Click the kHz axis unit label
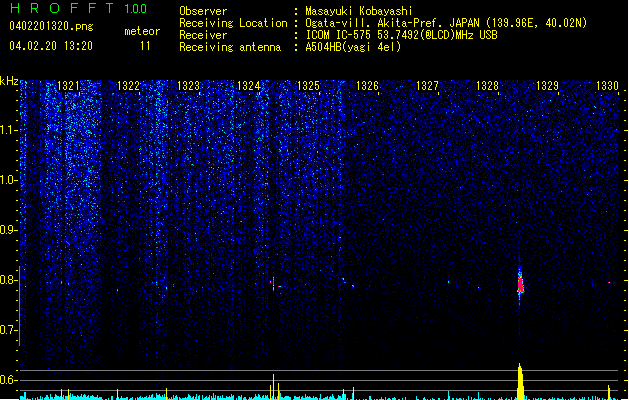The height and width of the screenshot is (400, 629). click(x=9, y=81)
